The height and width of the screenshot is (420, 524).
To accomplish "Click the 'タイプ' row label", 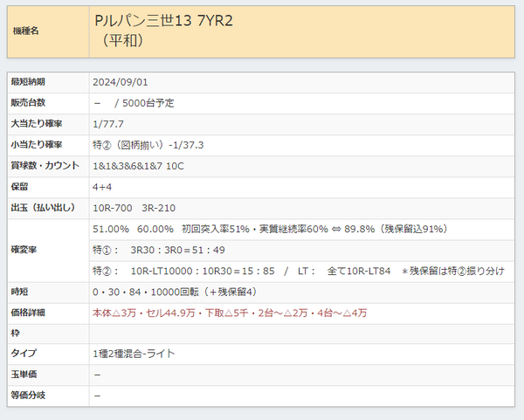I will coord(24,353).
